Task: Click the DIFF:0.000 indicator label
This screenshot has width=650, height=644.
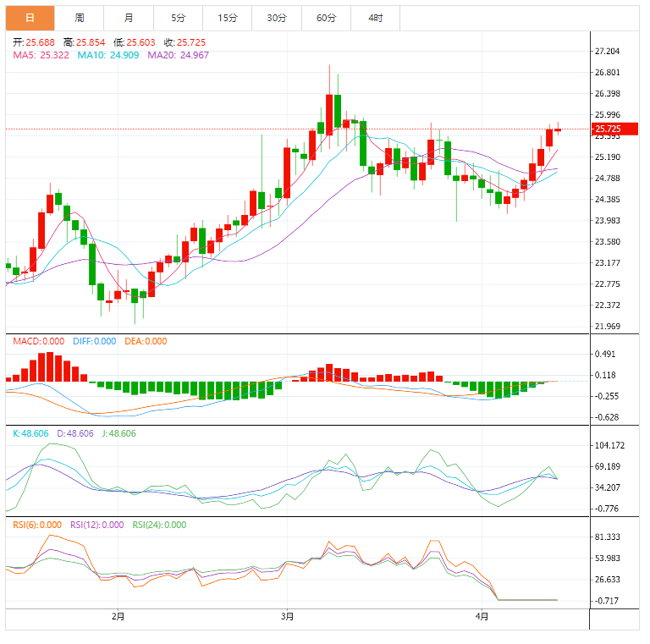Action: (95, 342)
